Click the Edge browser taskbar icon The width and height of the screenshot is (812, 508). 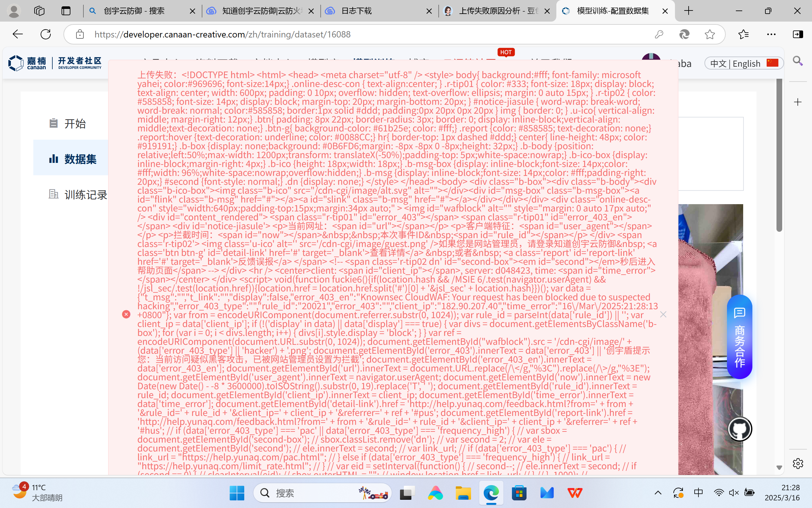pyautogui.click(x=491, y=493)
